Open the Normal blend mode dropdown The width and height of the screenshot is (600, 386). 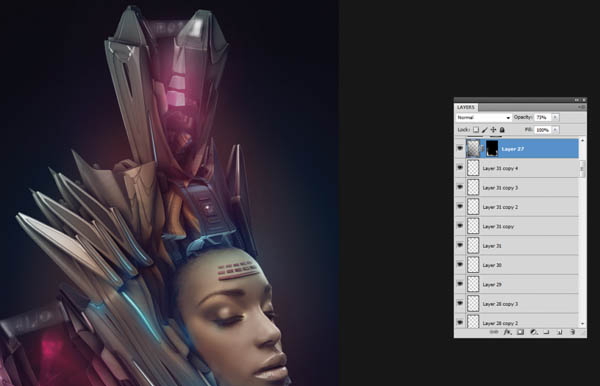pyautogui.click(x=484, y=117)
